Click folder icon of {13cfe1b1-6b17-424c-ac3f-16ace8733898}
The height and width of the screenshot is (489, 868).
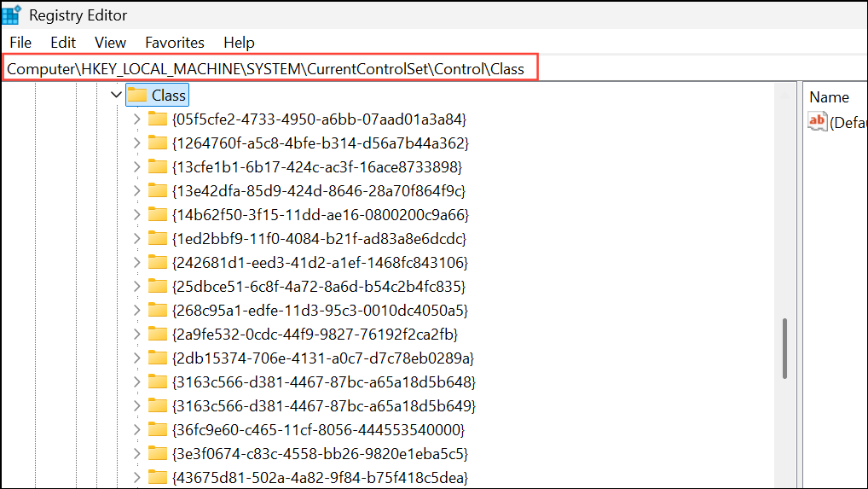158,166
